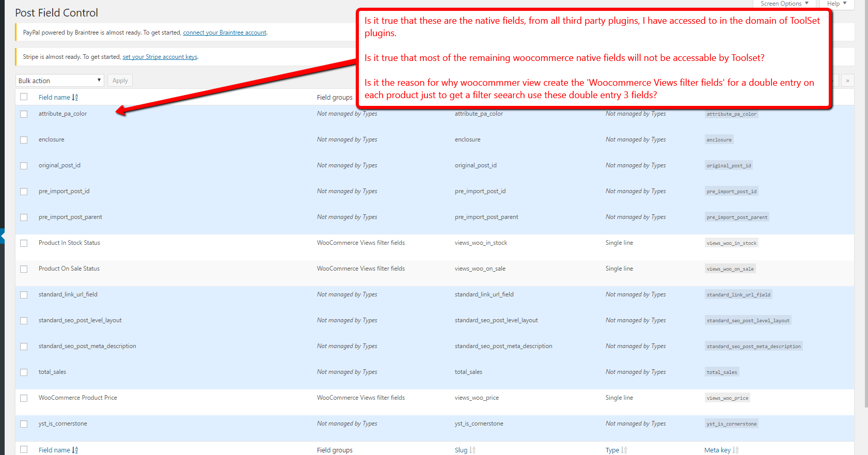Click attribute_pa_color meta key code
Viewport: 868px width, 455px height.
tap(731, 114)
